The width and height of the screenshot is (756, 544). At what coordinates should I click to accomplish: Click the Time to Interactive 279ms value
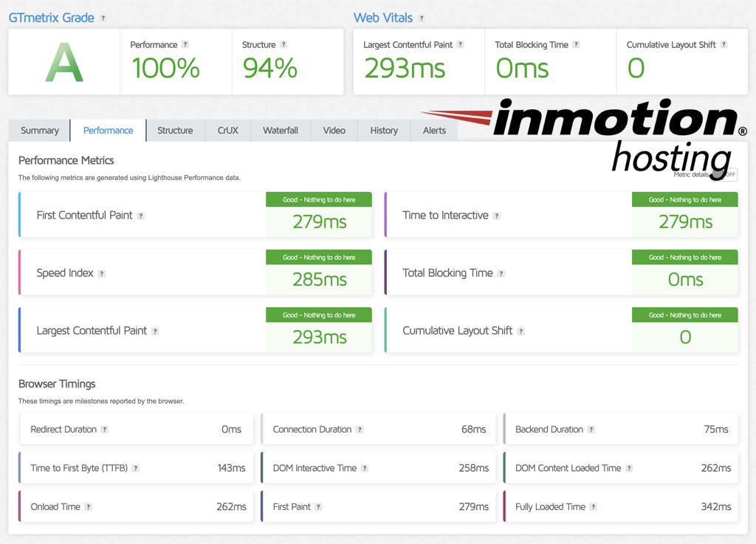tap(686, 222)
